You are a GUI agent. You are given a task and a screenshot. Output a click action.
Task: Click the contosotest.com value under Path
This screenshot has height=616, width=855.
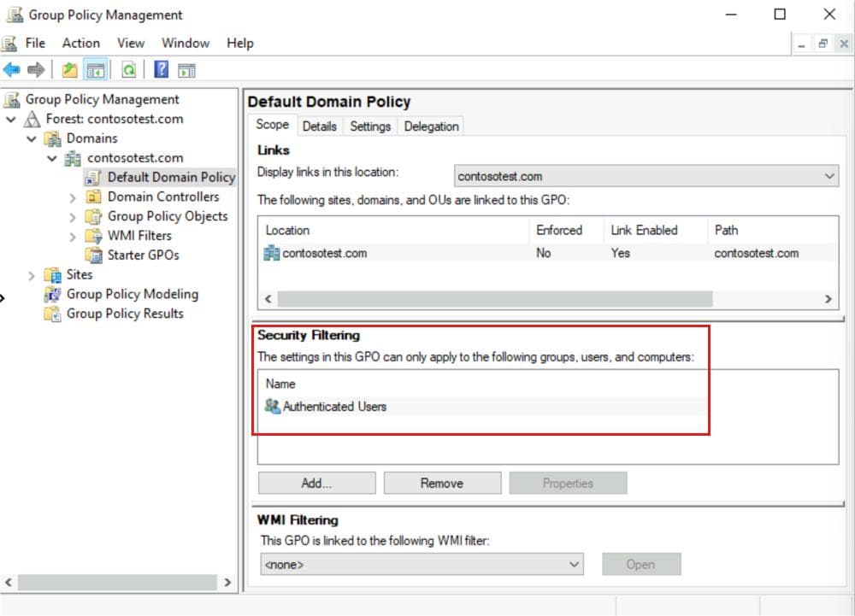[757, 253]
